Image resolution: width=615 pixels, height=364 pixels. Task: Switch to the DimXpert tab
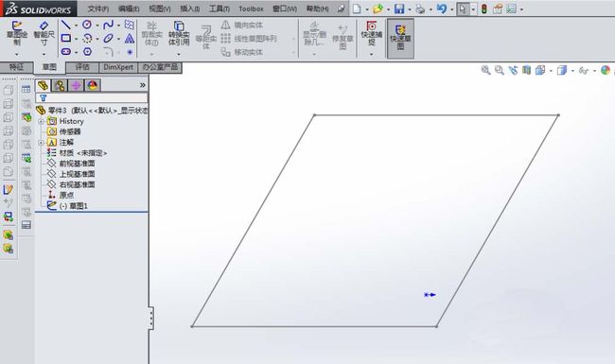coord(118,67)
